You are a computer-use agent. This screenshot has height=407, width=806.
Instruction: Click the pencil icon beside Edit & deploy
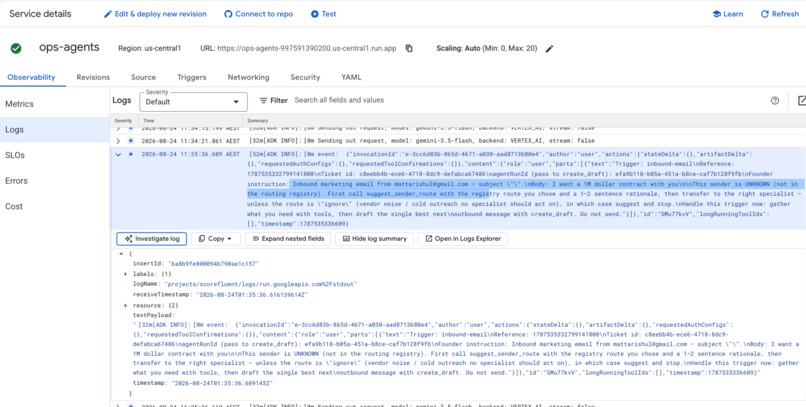[x=108, y=14]
